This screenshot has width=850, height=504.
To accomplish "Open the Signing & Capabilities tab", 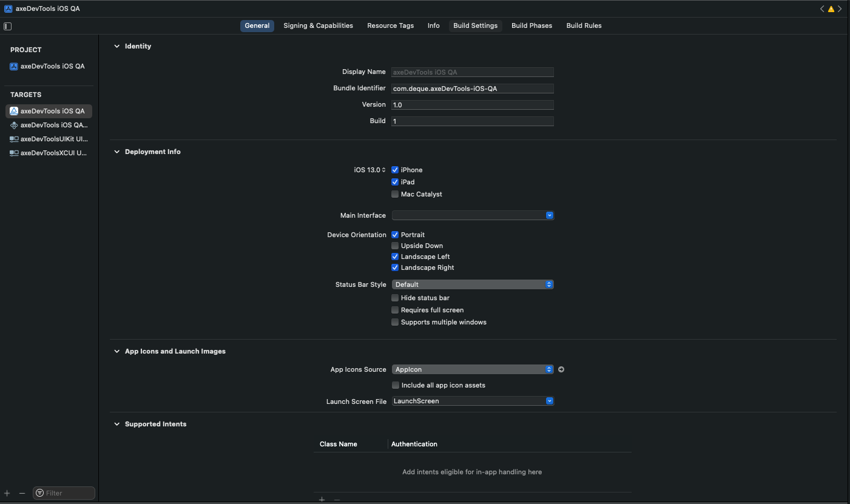I will point(318,25).
